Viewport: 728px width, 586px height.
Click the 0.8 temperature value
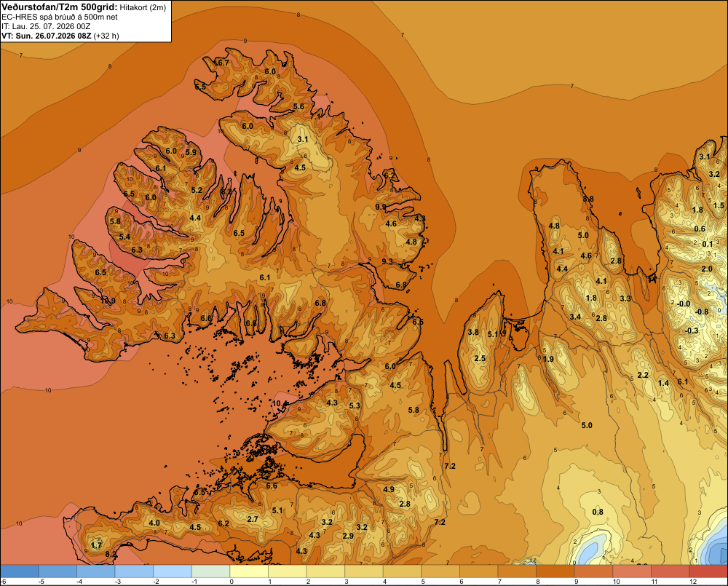pyautogui.click(x=598, y=512)
